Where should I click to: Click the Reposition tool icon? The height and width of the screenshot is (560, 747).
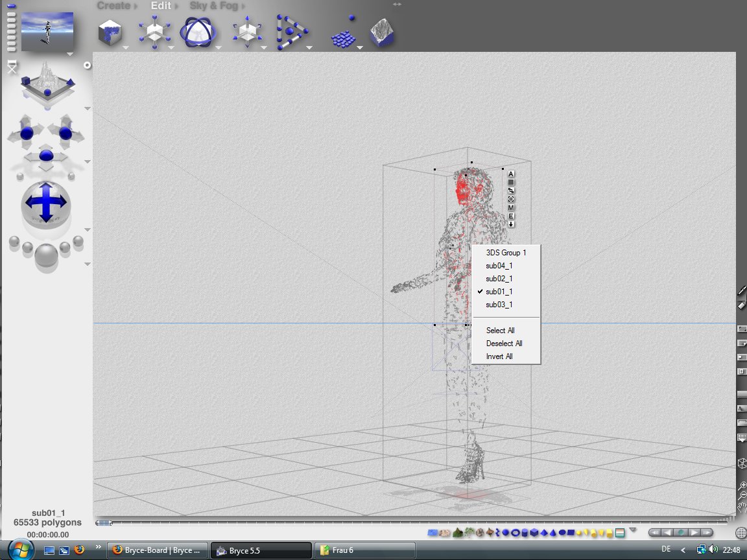coord(247,32)
